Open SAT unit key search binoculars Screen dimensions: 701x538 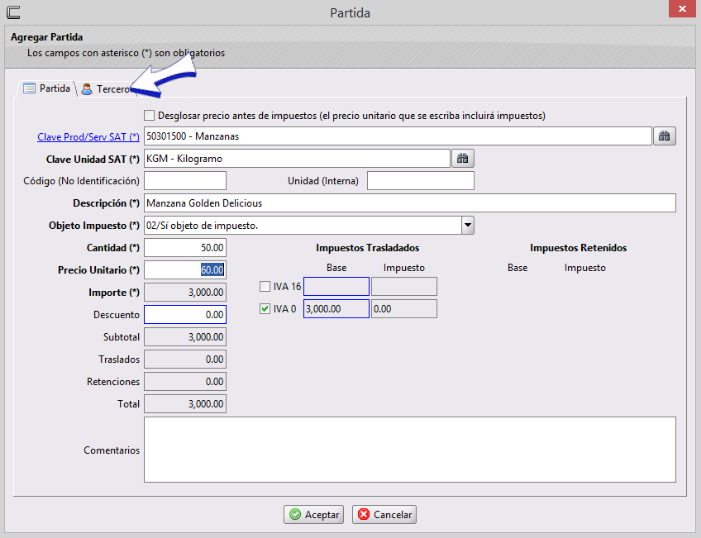coord(462,158)
